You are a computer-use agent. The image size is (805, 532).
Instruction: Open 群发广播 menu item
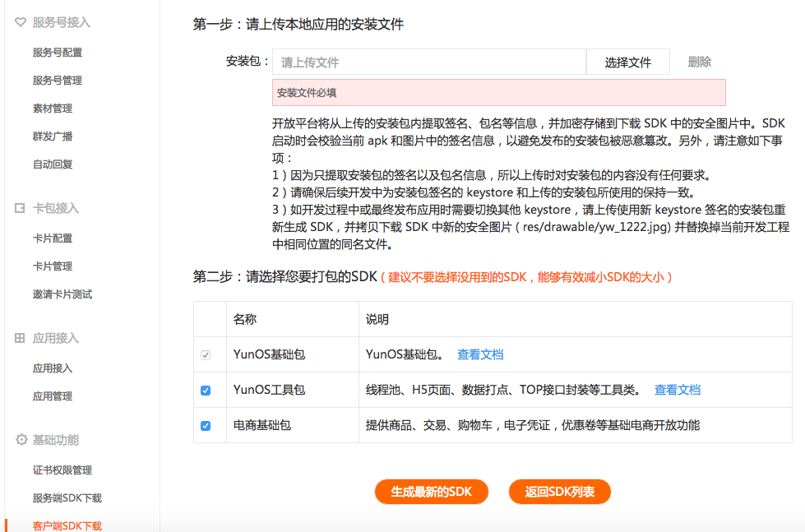53,136
